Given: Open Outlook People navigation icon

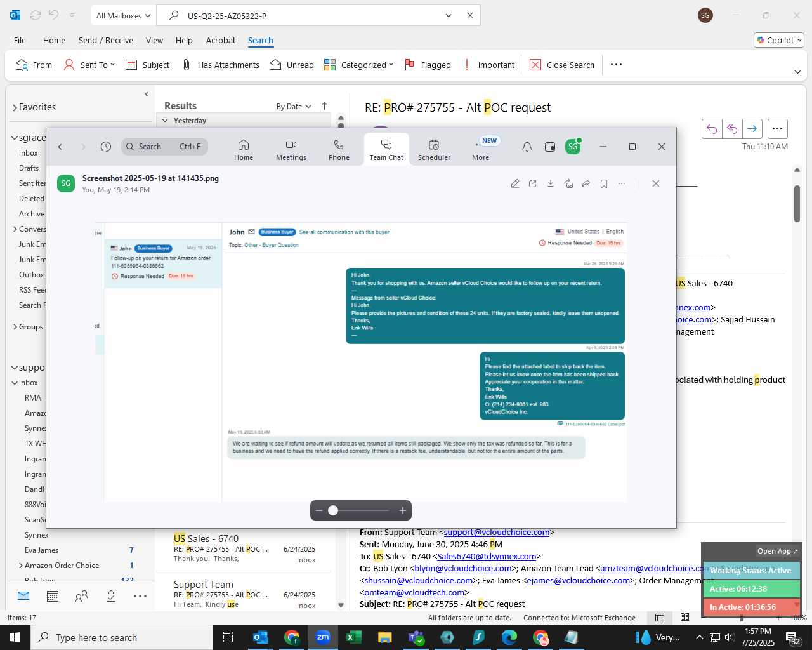Looking at the screenshot, I should point(81,596).
